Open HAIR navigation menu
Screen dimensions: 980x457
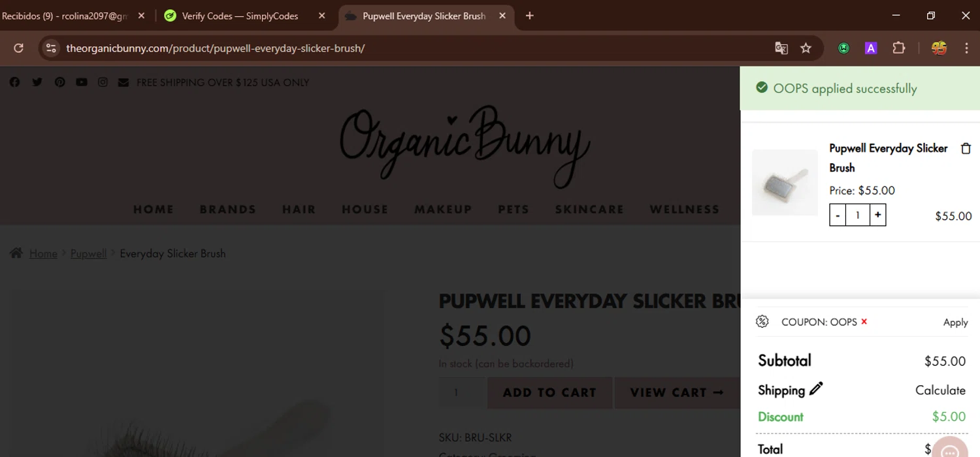point(299,210)
